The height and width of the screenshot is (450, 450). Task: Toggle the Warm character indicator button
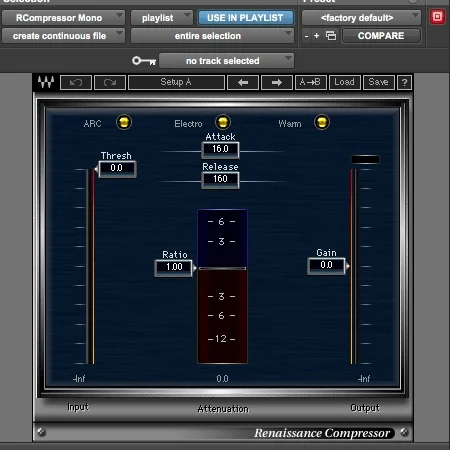click(x=322, y=122)
